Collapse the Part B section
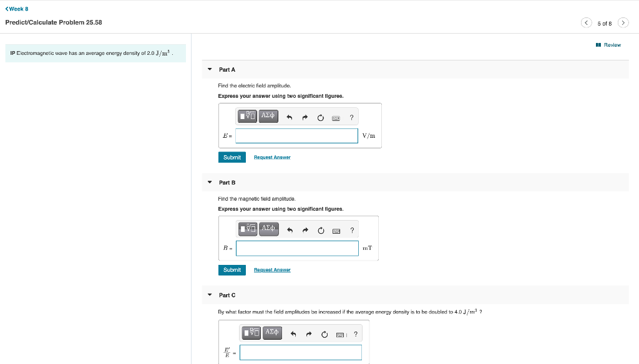The height and width of the screenshot is (364, 639). pos(210,182)
